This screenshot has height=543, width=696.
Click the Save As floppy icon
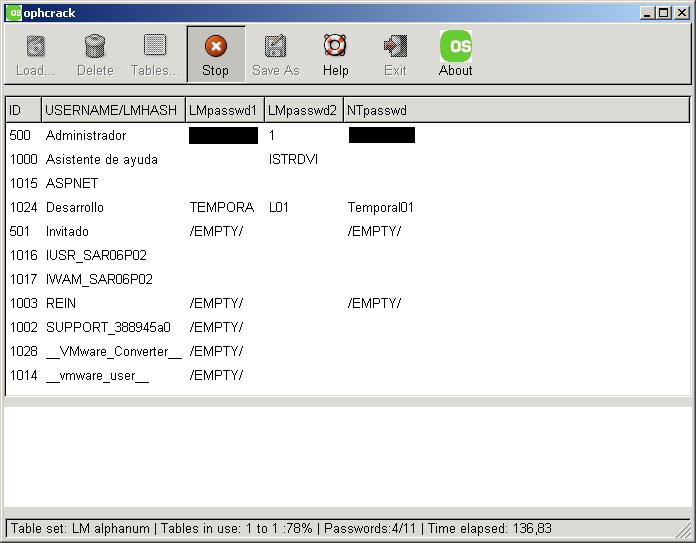click(276, 46)
